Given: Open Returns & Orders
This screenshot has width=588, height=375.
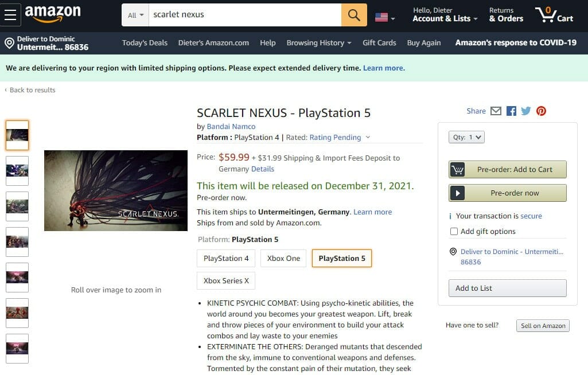Looking at the screenshot, I should 506,15.
